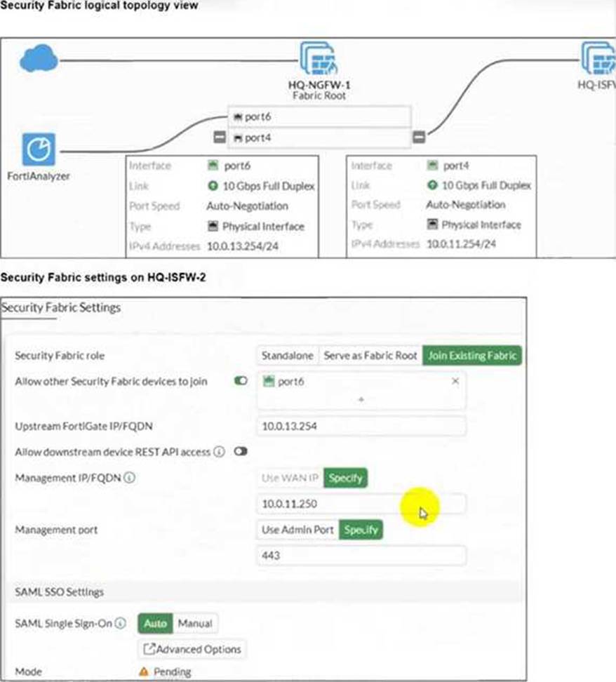Select port4 row under HQ-NGFW-1
The image size is (616, 682).
coord(319,138)
